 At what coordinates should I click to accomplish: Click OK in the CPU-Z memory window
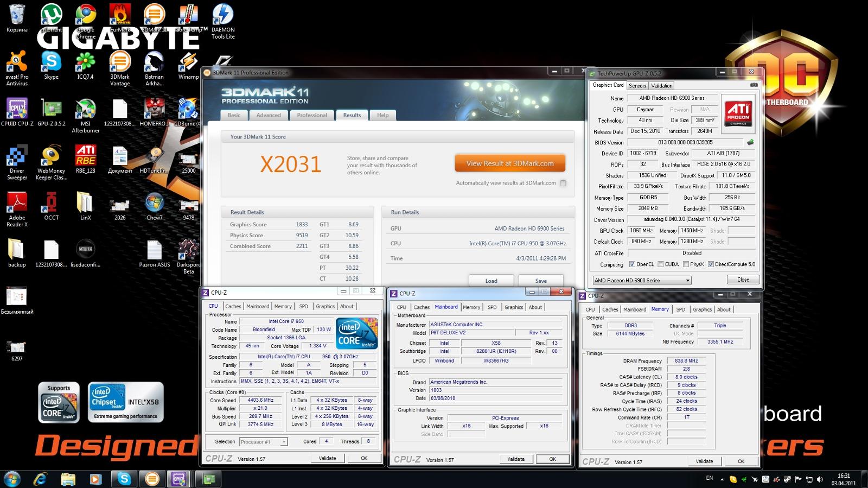tap(741, 461)
